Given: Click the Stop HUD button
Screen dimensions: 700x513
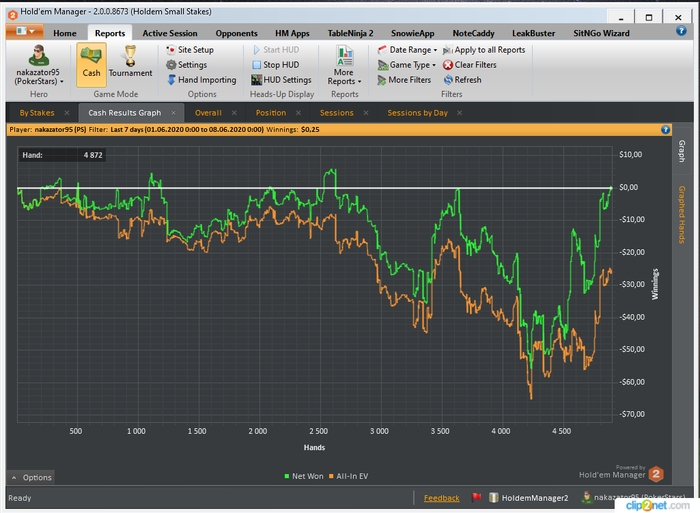Looking at the screenshot, I should pyautogui.click(x=275, y=65).
